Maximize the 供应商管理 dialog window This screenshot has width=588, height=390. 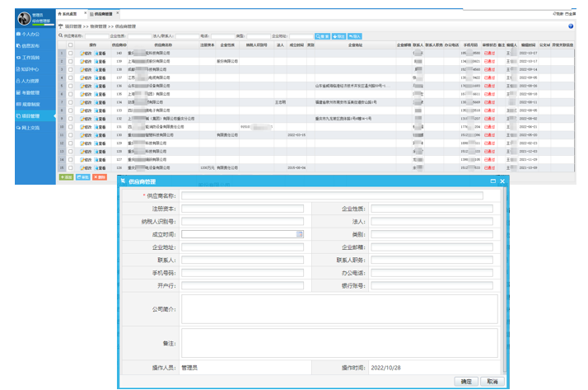[492, 181]
